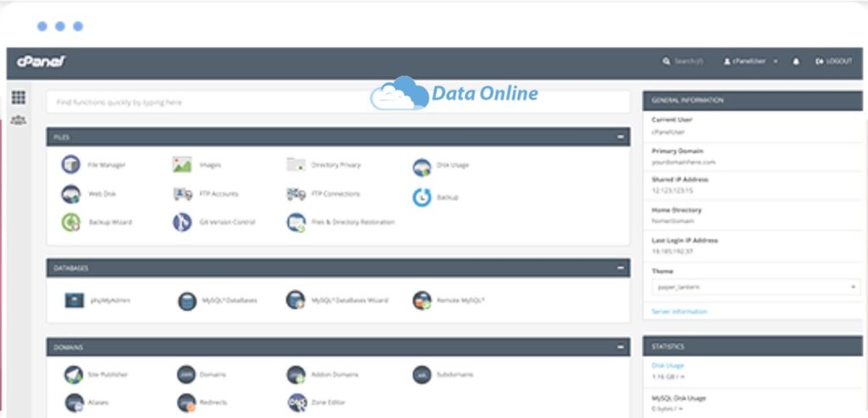Click the Subdomains label

pos(455,375)
